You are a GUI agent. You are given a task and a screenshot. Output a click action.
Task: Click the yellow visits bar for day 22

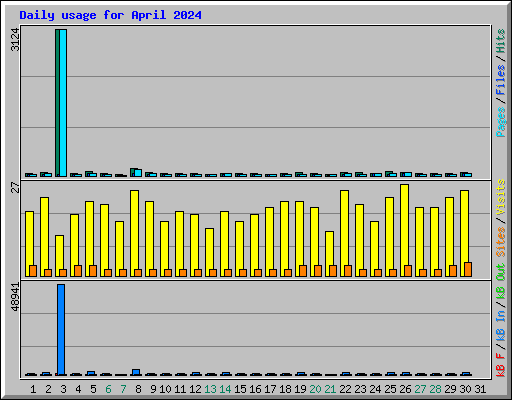pos(344,233)
